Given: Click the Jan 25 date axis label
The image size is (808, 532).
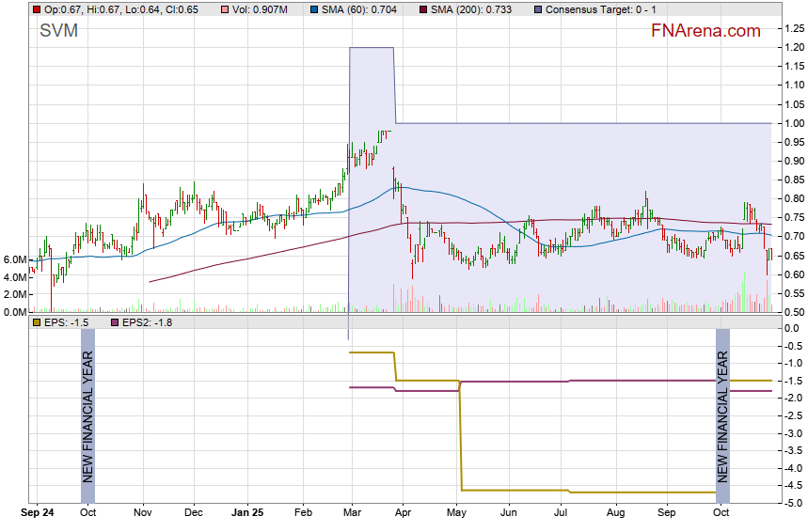Looking at the screenshot, I should (x=249, y=515).
